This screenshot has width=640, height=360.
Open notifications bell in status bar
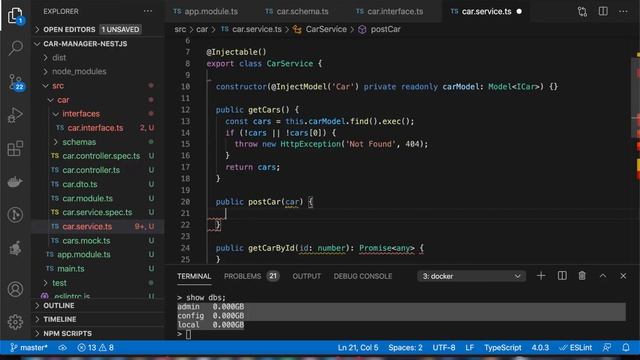626,348
